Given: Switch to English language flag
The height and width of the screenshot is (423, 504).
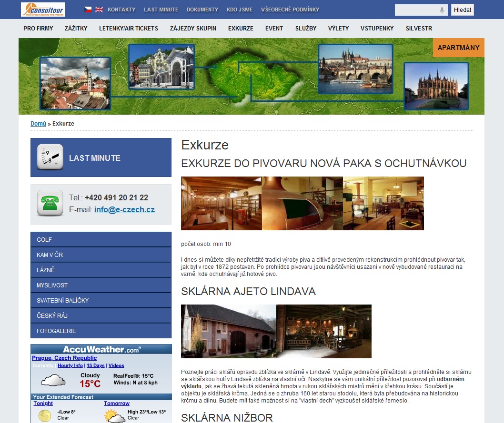Looking at the screenshot, I should tap(99, 10).
